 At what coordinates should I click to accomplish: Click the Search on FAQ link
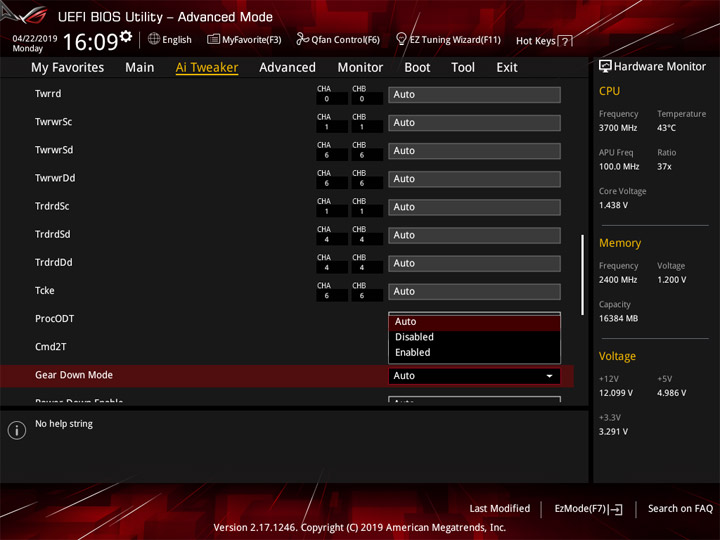(x=680, y=509)
